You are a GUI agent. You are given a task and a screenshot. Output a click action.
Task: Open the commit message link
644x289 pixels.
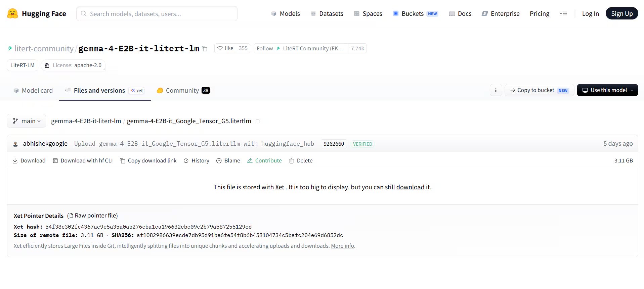pos(194,144)
